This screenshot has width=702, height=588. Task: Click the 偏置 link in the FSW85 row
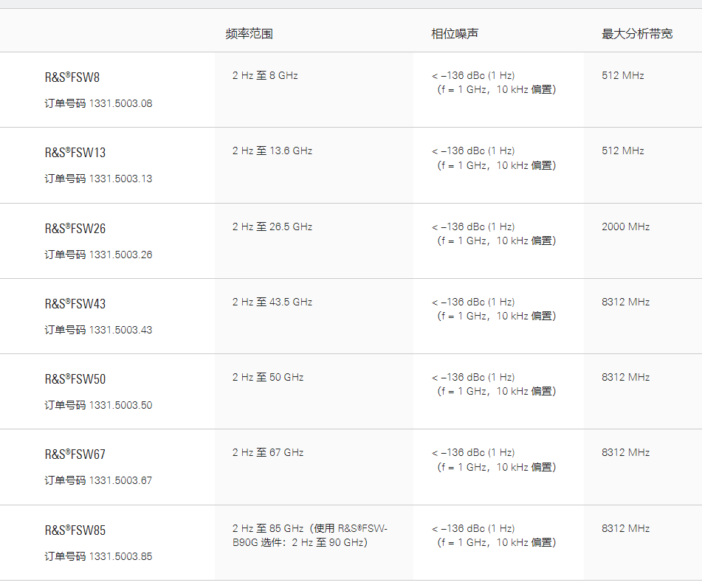click(x=543, y=543)
